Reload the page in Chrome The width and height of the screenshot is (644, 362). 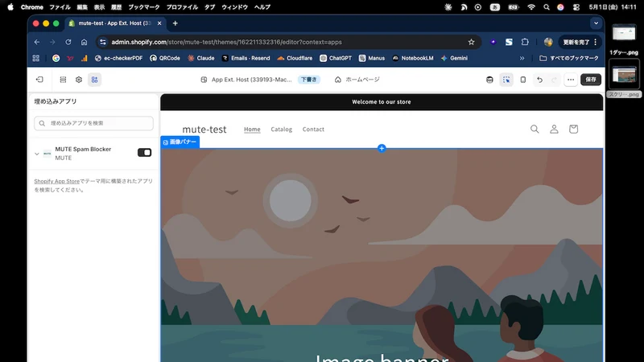(x=68, y=42)
